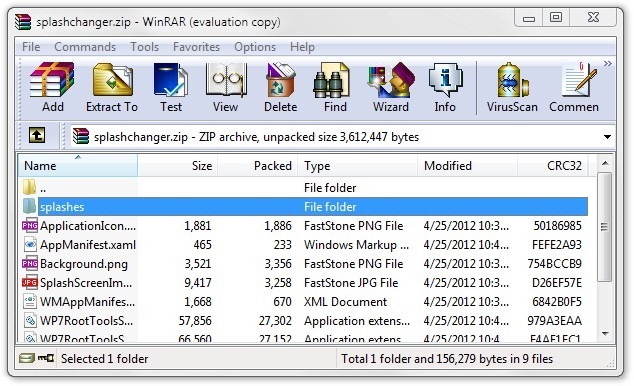The width and height of the screenshot is (634, 386).
Task: Click the WinRAR icon in address bar
Action: pos(81,136)
